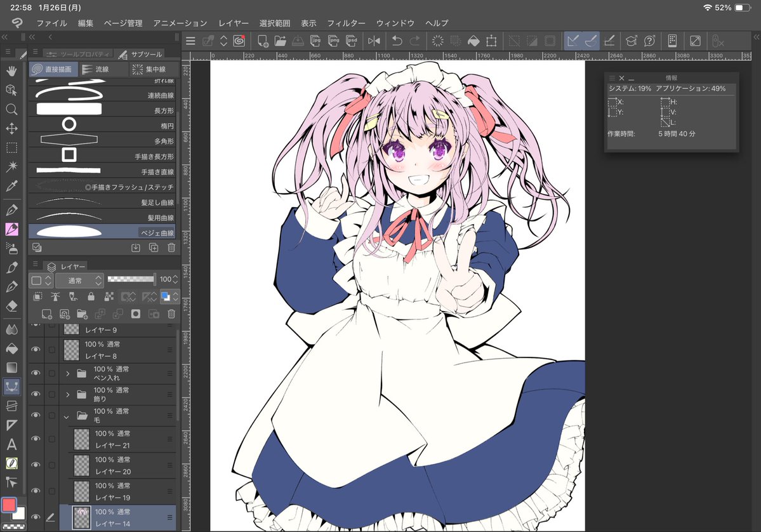Open the layer palette color dropdown
The height and width of the screenshot is (532, 761).
coord(41,280)
